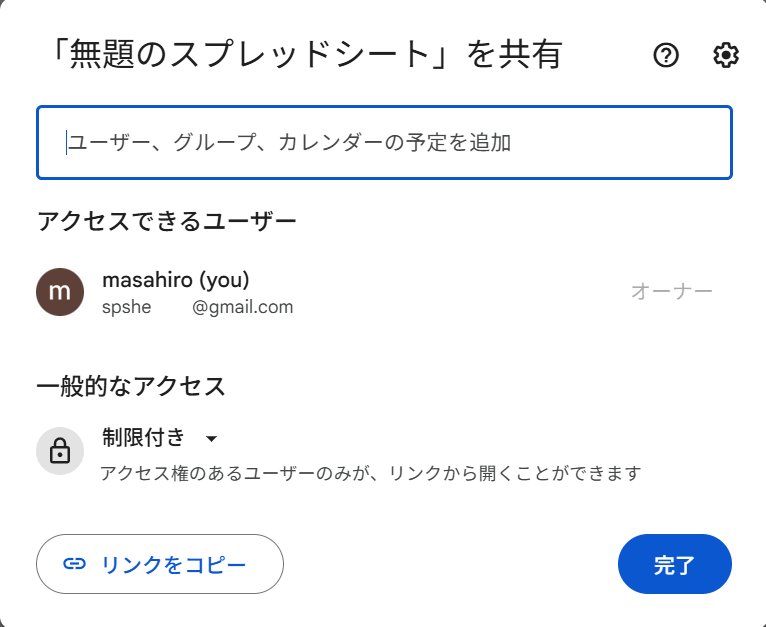Click the word 'リンクから開くことができます' in description
The height and width of the screenshot is (627, 766).
[x=514, y=473]
